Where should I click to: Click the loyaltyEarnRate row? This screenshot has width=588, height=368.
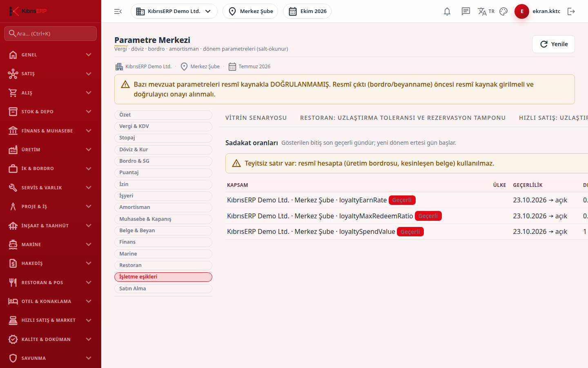(x=407, y=200)
